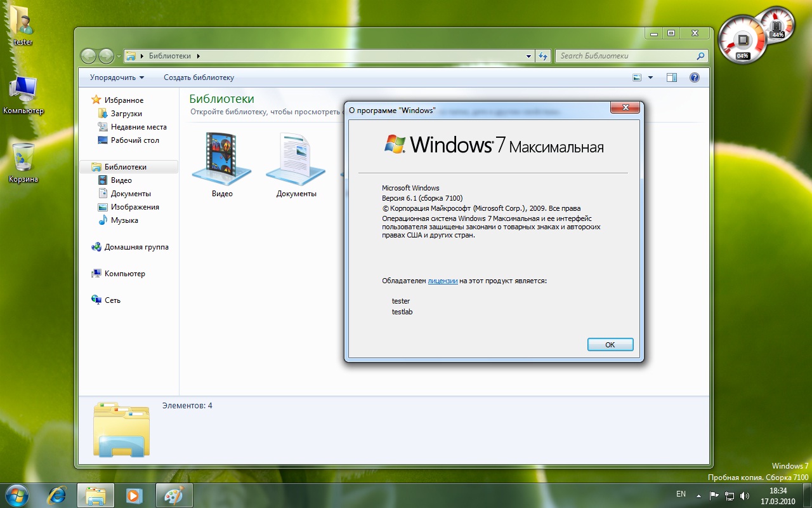Select the Видео library icon
Image resolution: width=812 pixels, height=508 pixels.
tap(222, 164)
